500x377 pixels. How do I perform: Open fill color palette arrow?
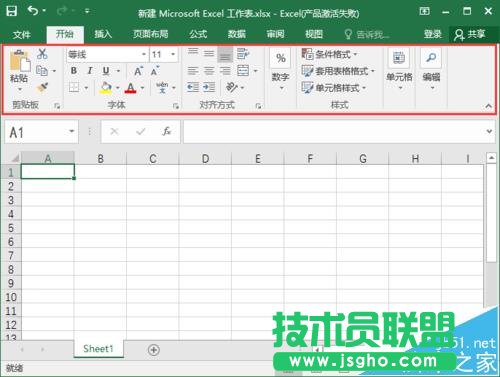118,88
